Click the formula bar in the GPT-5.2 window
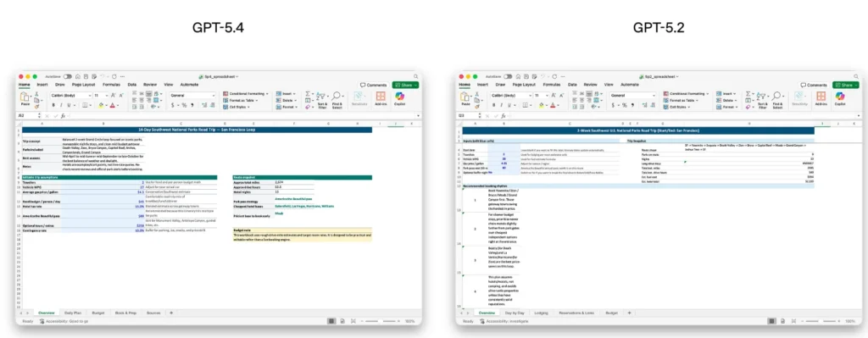Image resolution: width=868 pixels, height=338 pixels. (684, 116)
